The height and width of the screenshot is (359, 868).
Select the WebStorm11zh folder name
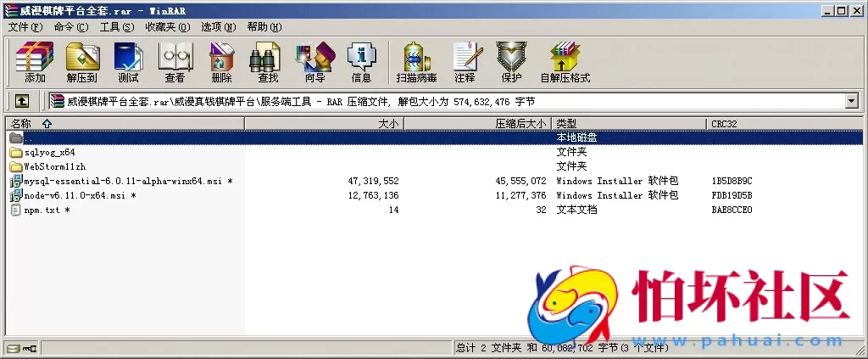click(55, 166)
